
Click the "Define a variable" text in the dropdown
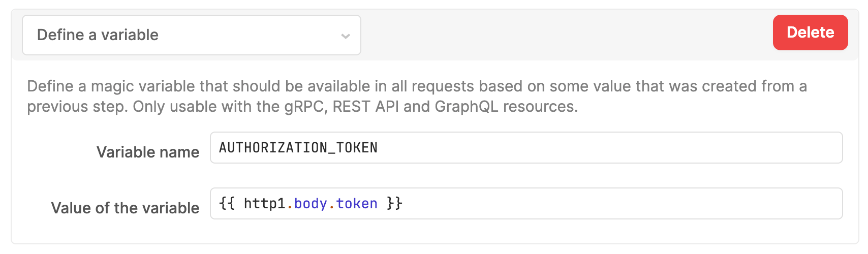[98, 35]
